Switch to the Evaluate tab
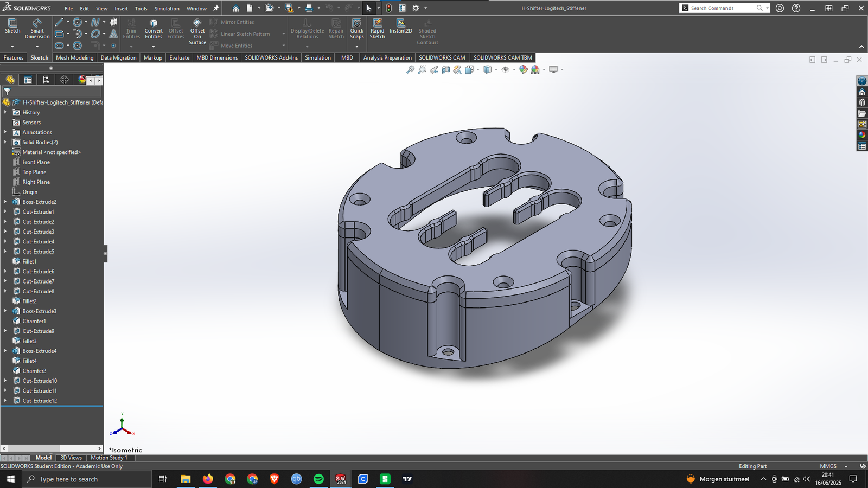Viewport: 868px width, 488px height. click(x=179, y=57)
